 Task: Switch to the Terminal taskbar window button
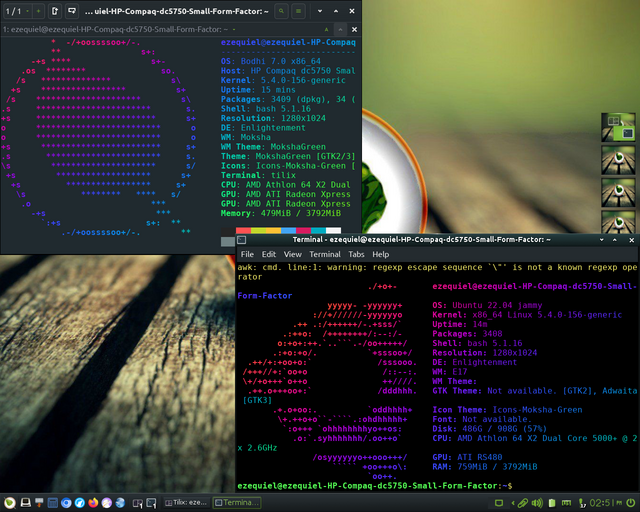pos(237,503)
